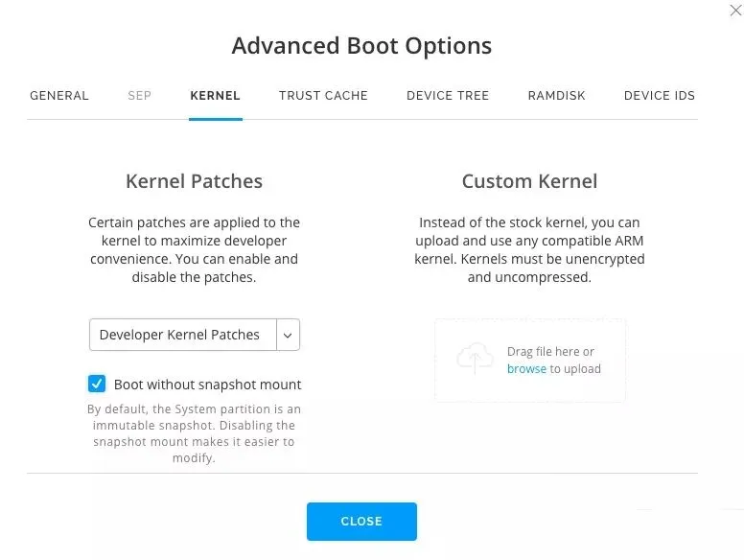Open the DEVICE IDS tab

pyautogui.click(x=659, y=96)
